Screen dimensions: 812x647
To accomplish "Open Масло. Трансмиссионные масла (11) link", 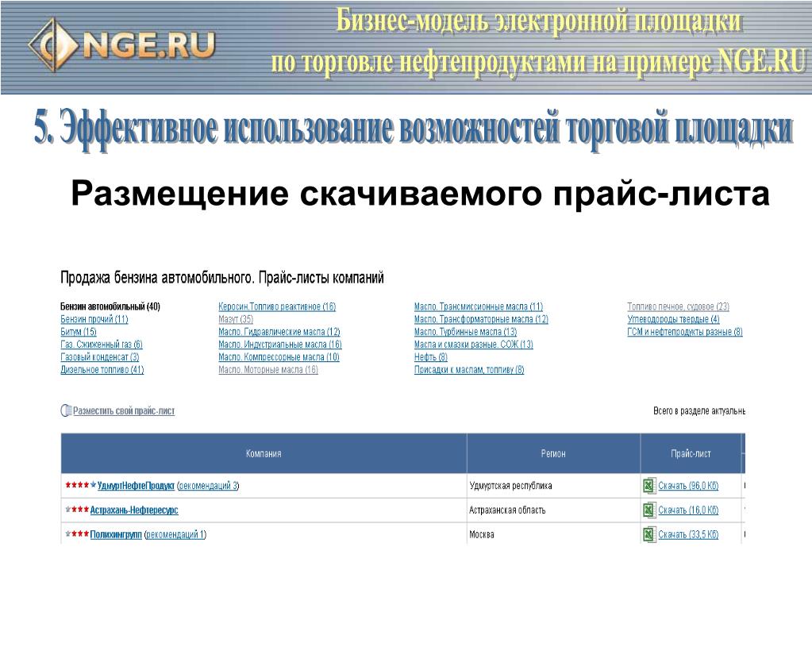I will point(479,306).
